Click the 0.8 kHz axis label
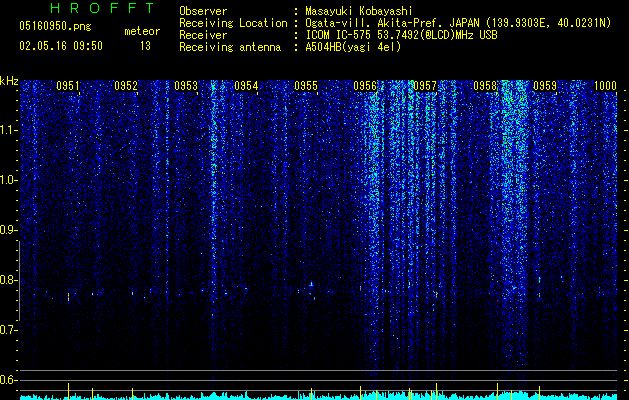Screen dimensions: 629x400 8,280
